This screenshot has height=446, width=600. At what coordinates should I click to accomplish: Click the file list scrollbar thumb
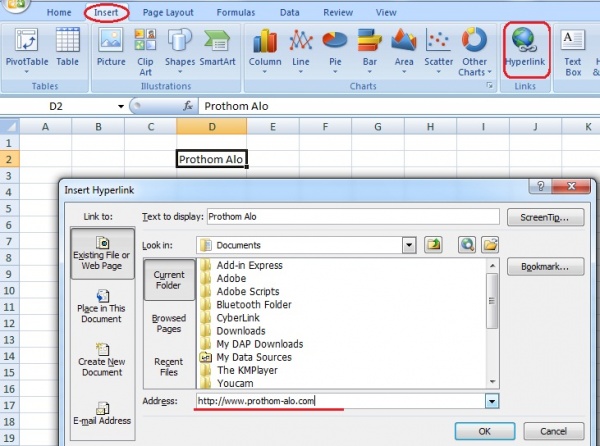492,301
